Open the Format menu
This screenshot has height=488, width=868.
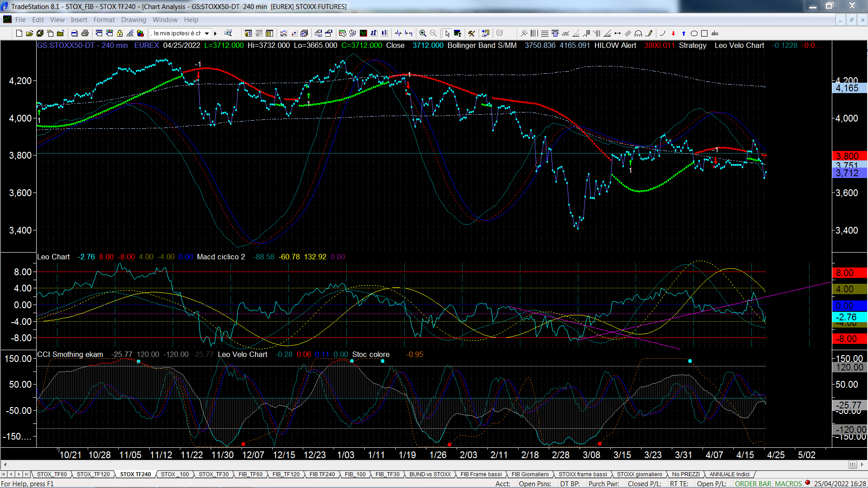tap(104, 20)
